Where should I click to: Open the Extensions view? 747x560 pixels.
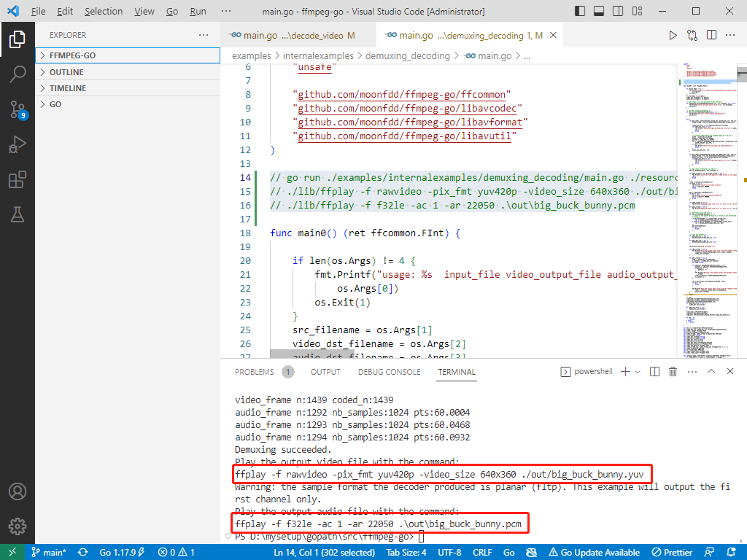(18, 179)
